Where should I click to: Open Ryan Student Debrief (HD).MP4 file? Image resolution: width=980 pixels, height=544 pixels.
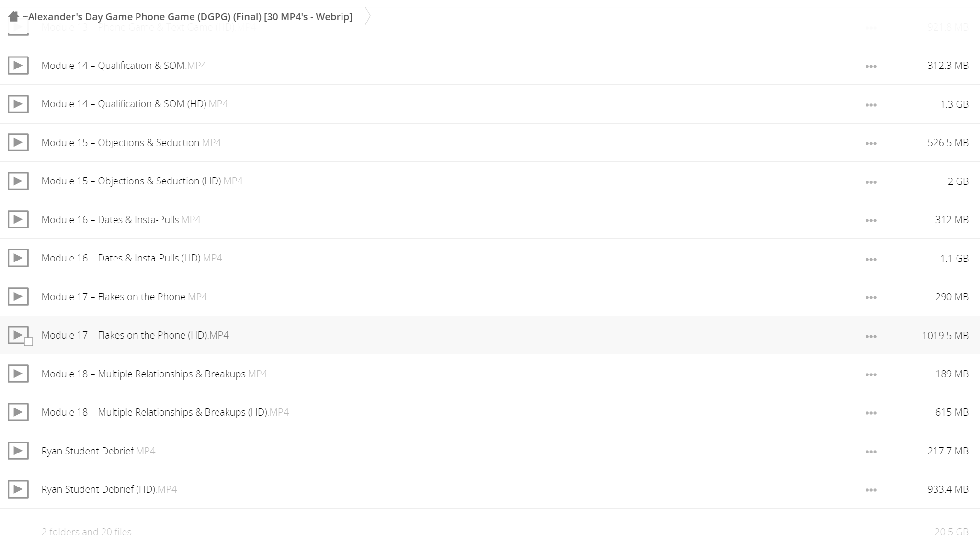tap(109, 489)
